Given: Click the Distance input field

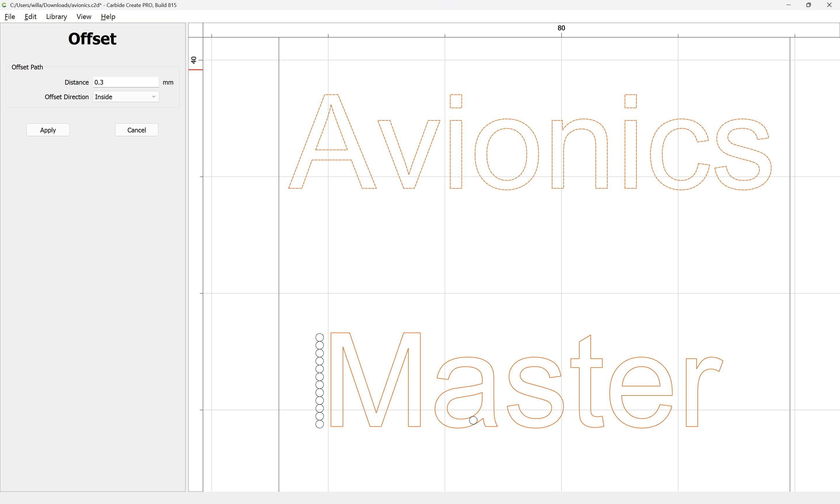Looking at the screenshot, I should point(126,82).
